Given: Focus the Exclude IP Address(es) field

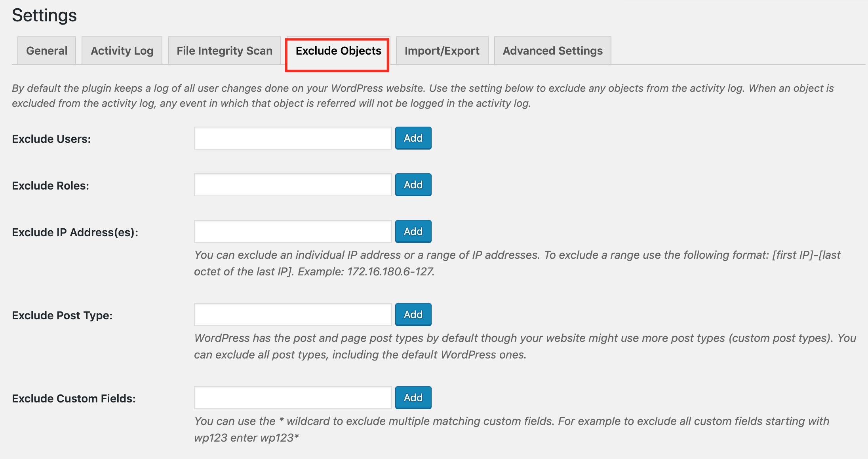Looking at the screenshot, I should pos(293,231).
